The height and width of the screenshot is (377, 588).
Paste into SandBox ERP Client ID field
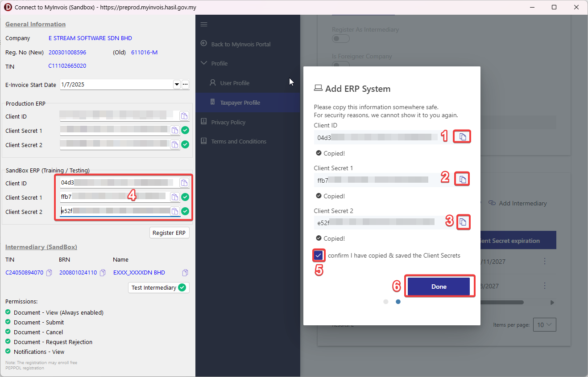[184, 183]
